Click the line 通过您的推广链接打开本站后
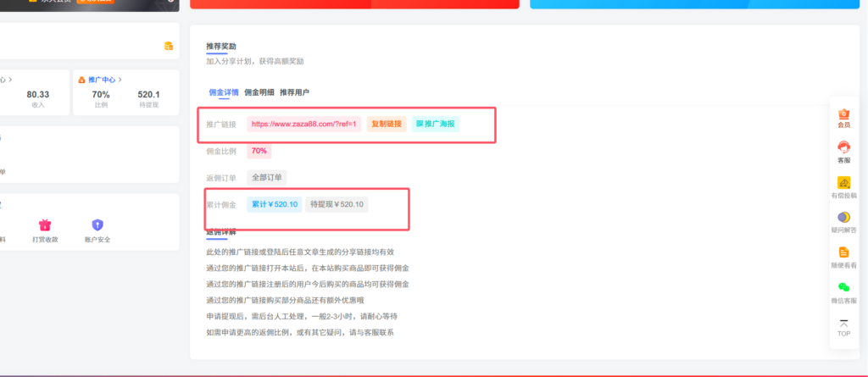 point(307,268)
